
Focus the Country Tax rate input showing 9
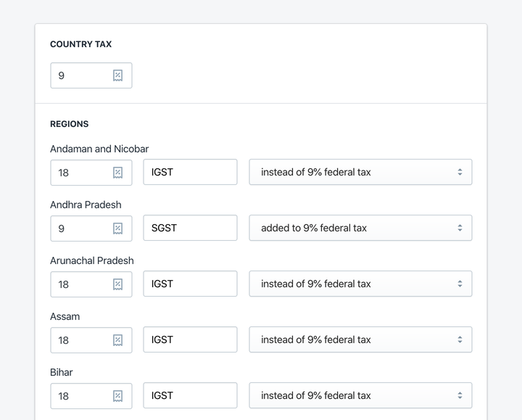pos(91,75)
